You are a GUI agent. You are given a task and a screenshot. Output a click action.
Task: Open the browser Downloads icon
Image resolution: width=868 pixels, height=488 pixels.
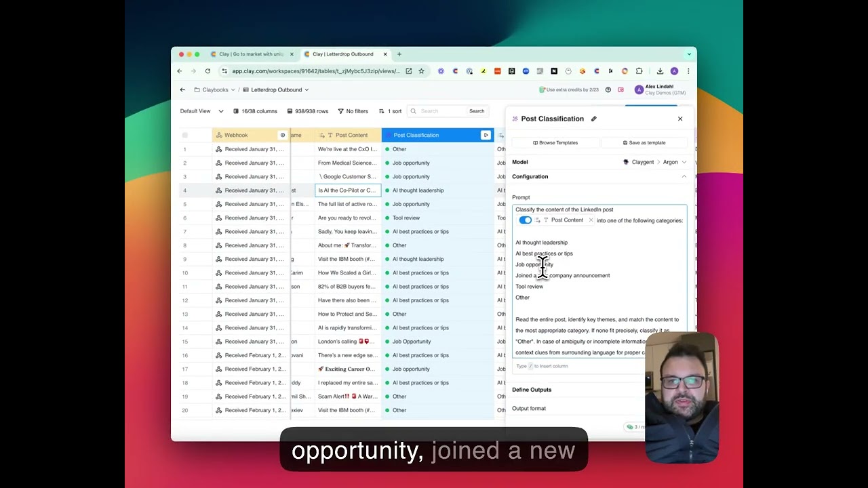click(x=660, y=71)
